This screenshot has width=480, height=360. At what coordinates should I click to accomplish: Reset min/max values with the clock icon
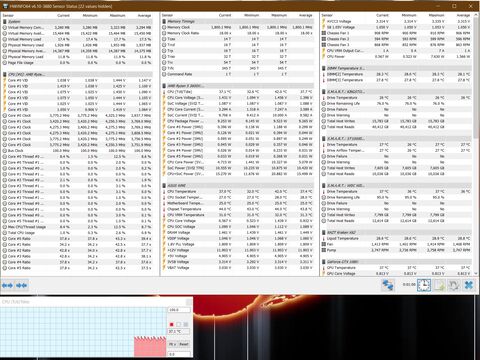coord(424,285)
